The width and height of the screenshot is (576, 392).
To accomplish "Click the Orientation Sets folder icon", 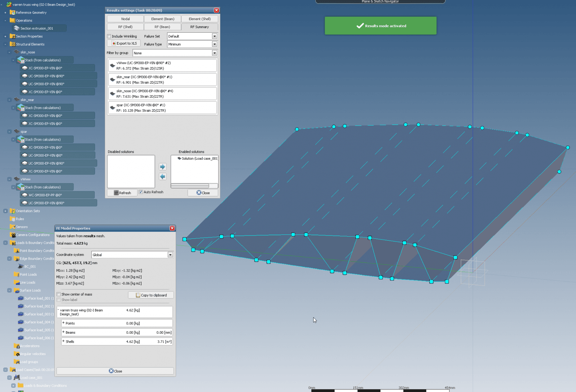I will (x=13, y=211).
